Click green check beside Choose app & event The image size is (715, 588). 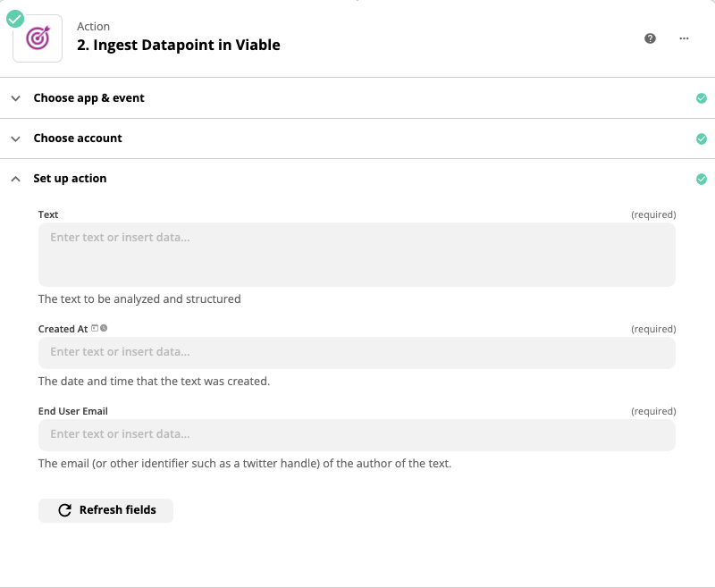[x=702, y=98]
